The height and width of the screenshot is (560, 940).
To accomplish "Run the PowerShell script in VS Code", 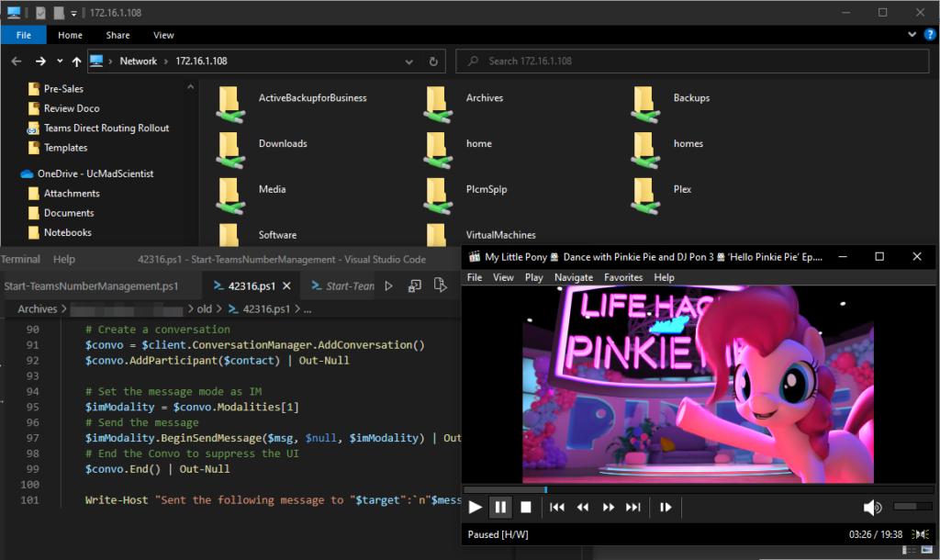I will pos(388,286).
